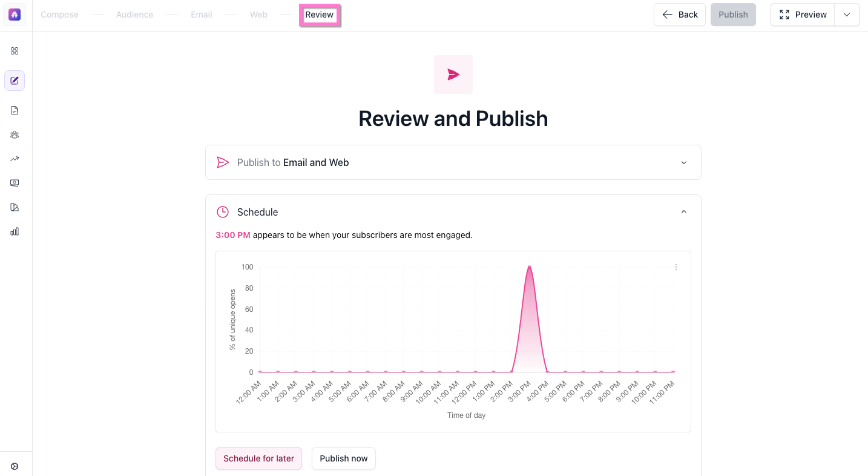Image resolution: width=868 pixels, height=476 pixels.
Task: Go to the Audience step
Action: (x=134, y=15)
